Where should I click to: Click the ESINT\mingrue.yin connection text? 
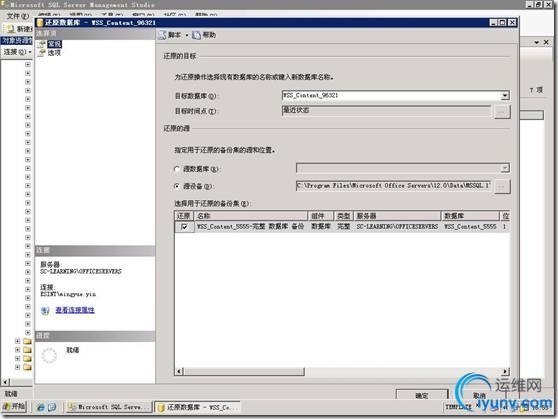[x=68, y=294]
